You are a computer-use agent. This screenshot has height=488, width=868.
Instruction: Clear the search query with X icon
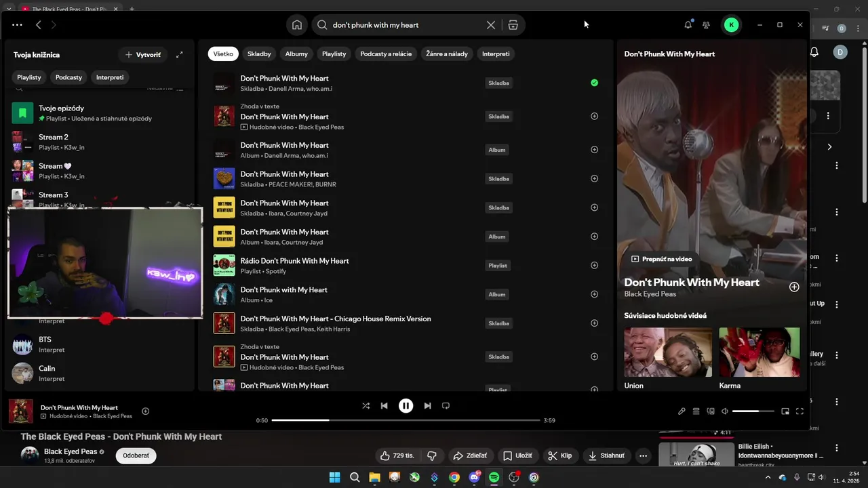[491, 25]
